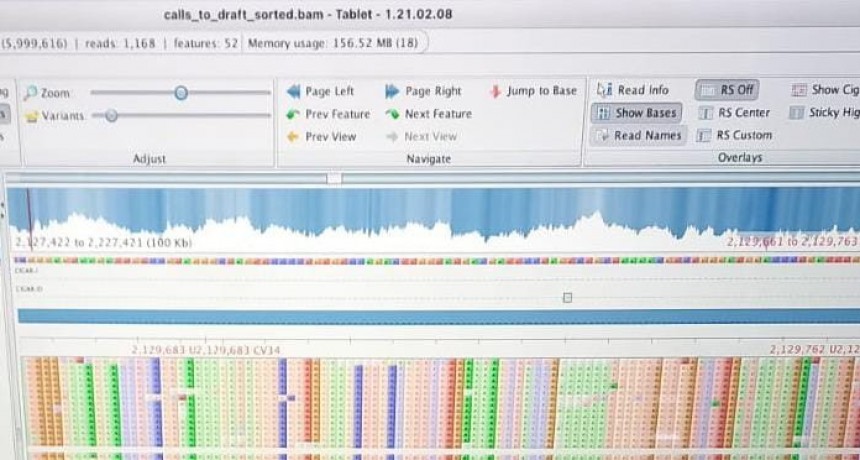860x460 pixels.
Task: Return to Prev View
Action: [x=321, y=137]
